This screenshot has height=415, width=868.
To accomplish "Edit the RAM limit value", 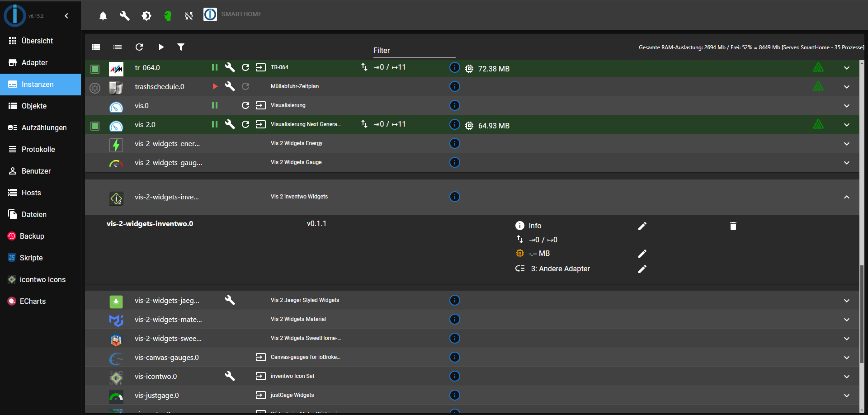I will tap(642, 254).
